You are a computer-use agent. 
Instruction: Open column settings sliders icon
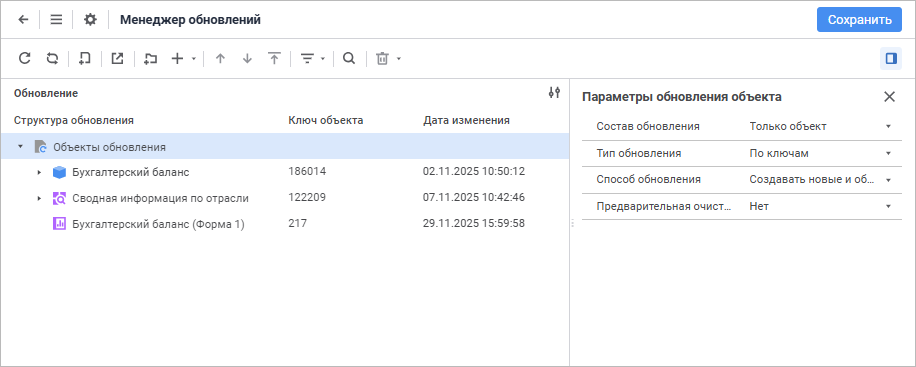pyautogui.click(x=554, y=92)
